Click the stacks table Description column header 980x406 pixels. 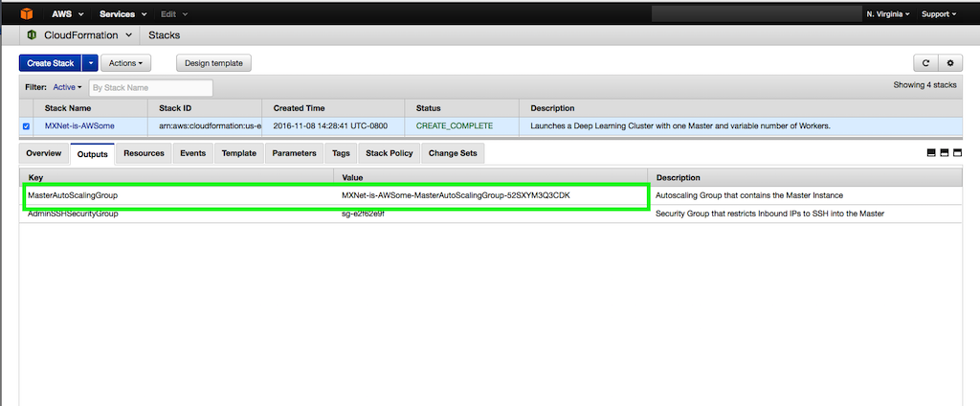click(741, 108)
